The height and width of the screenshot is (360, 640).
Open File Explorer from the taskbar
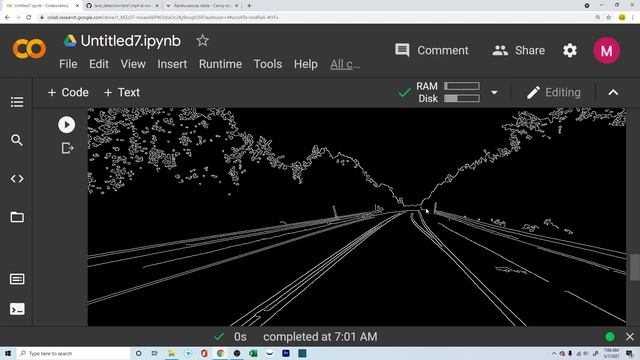(171, 353)
